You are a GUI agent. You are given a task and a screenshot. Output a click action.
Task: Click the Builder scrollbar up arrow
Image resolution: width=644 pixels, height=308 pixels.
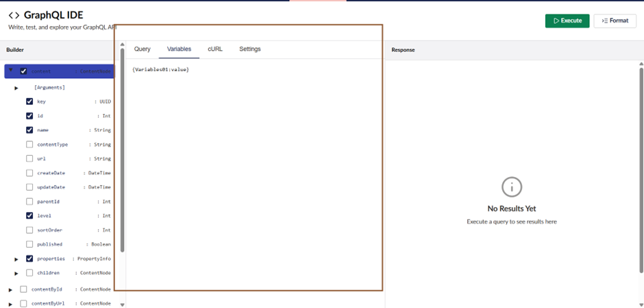pyautogui.click(x=122, y=44)
